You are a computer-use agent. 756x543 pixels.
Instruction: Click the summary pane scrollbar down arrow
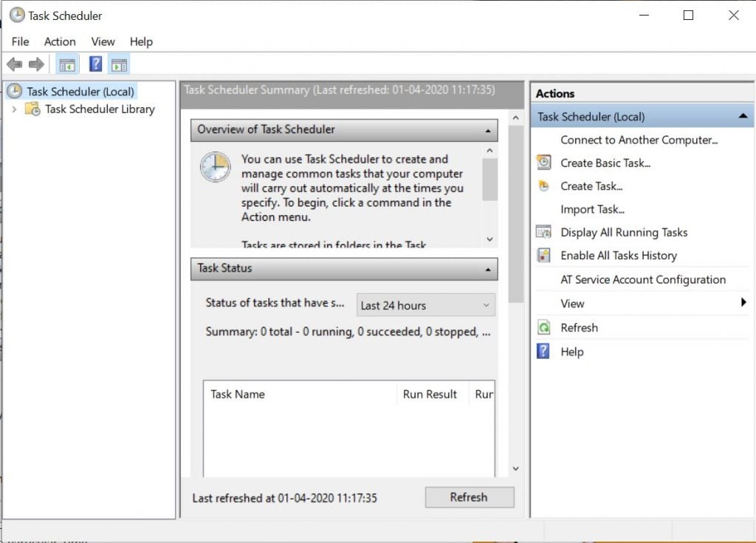tap(516, 468)
